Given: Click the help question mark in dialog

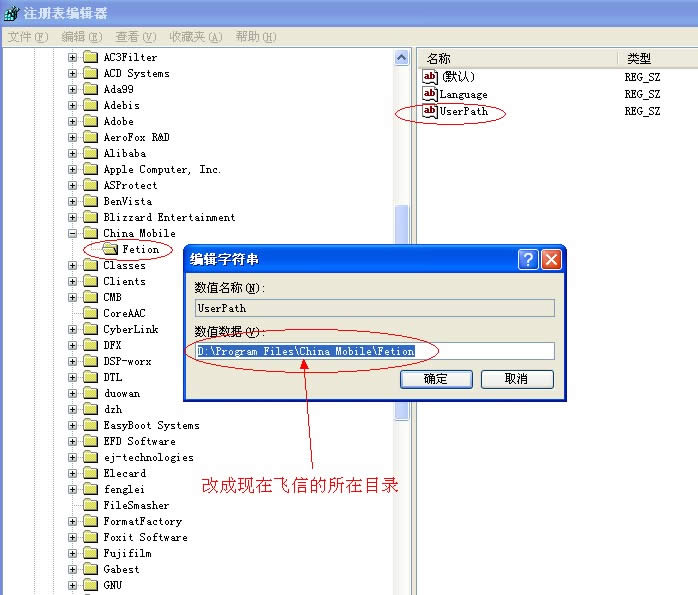Looking at the screenshot, I should (528, 259).
